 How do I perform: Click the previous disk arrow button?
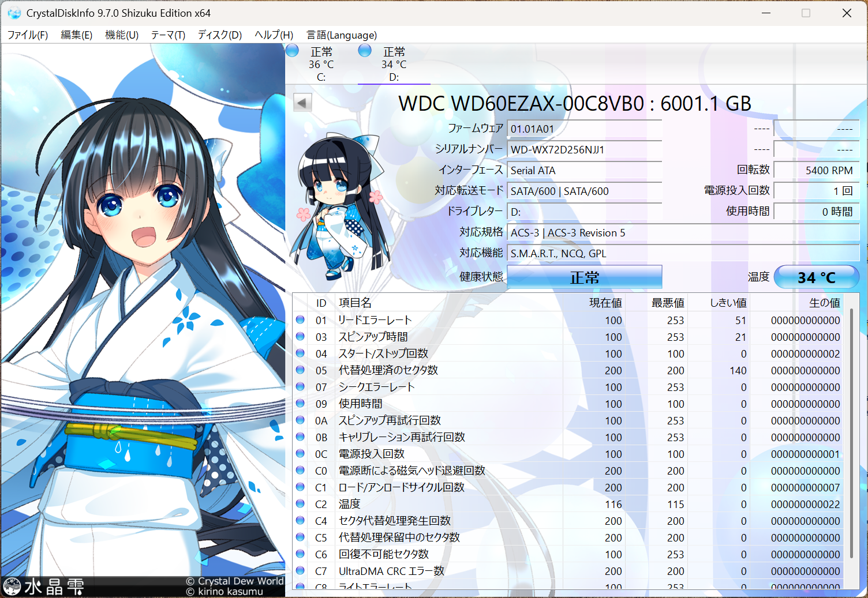[x=302, y=103]
